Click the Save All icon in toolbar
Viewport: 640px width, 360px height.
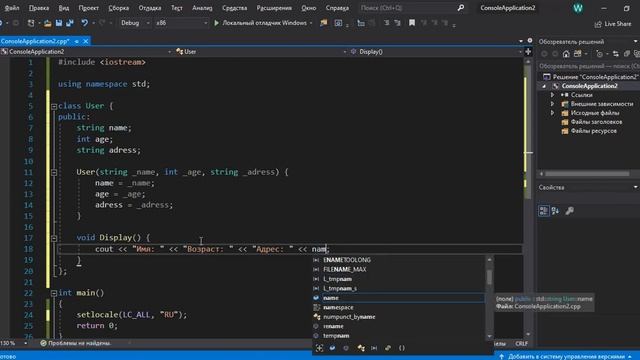[70, 23]
